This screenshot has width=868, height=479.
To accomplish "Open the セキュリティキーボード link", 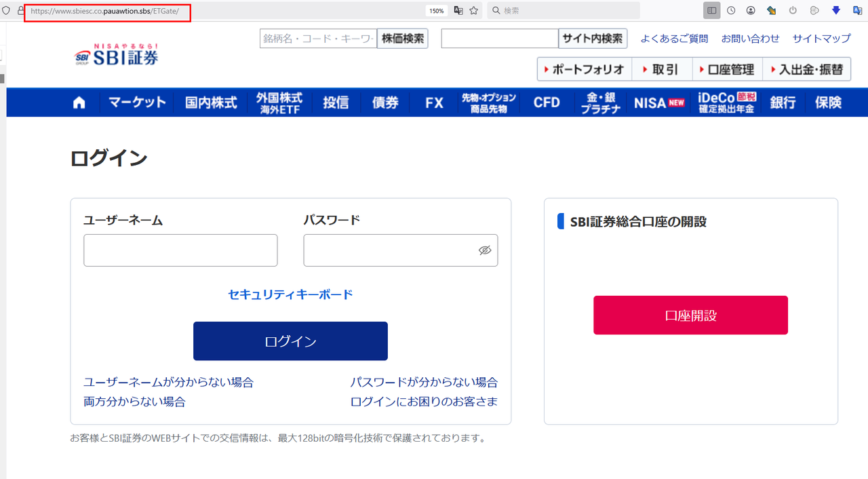I will (x=290, y=294).
